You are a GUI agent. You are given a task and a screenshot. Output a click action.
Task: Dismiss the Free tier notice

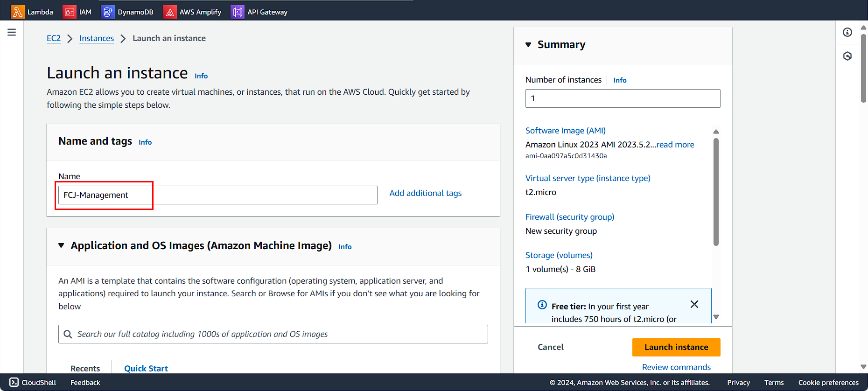coord(694,304)
